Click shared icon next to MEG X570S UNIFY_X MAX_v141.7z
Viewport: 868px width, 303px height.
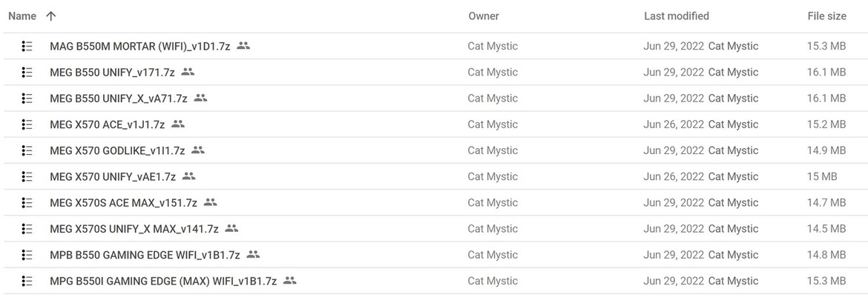tap(231, 227)
